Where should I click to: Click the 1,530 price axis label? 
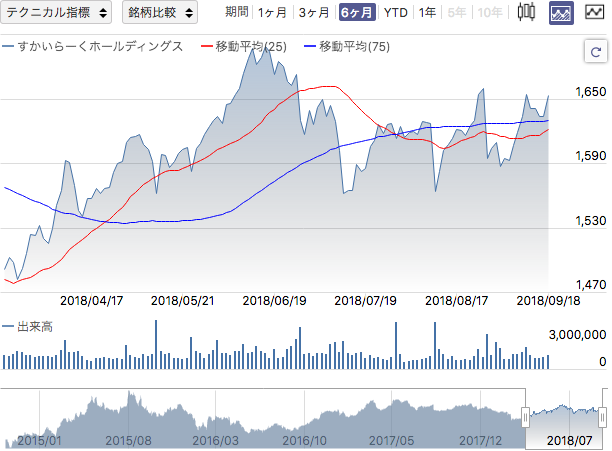click(x=591, y=220)
